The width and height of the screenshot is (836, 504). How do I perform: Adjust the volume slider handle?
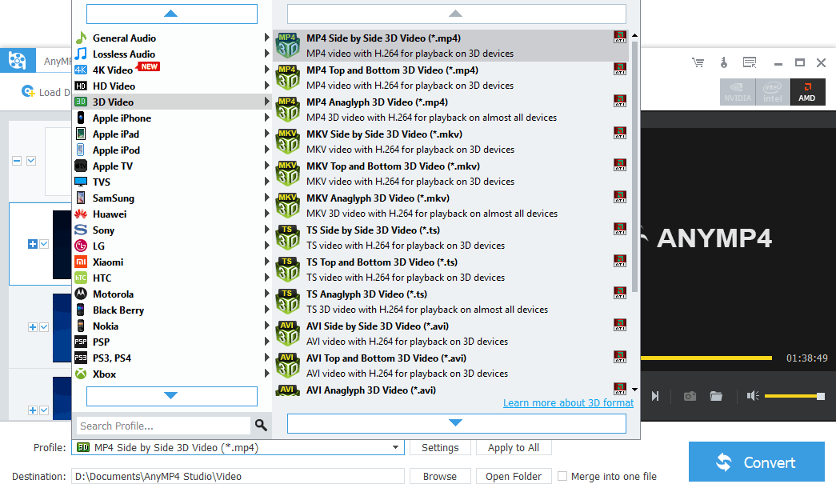(x=821, y=396)
